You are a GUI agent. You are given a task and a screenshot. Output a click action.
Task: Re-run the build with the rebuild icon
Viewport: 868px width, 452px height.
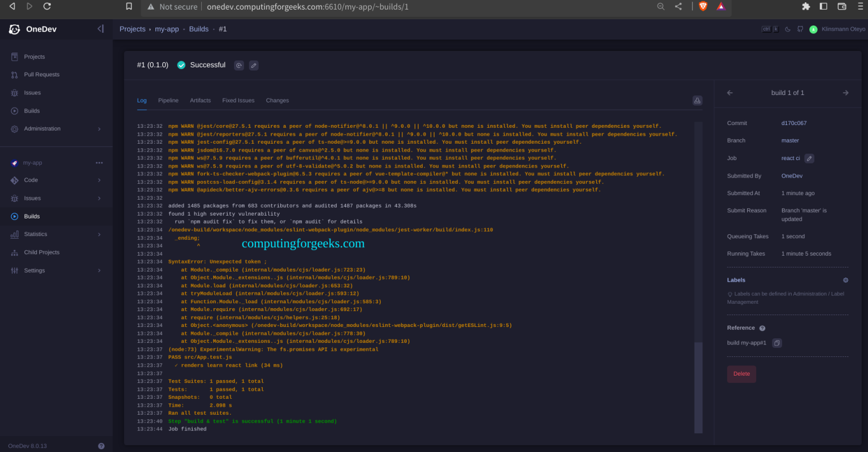(239, 65)
